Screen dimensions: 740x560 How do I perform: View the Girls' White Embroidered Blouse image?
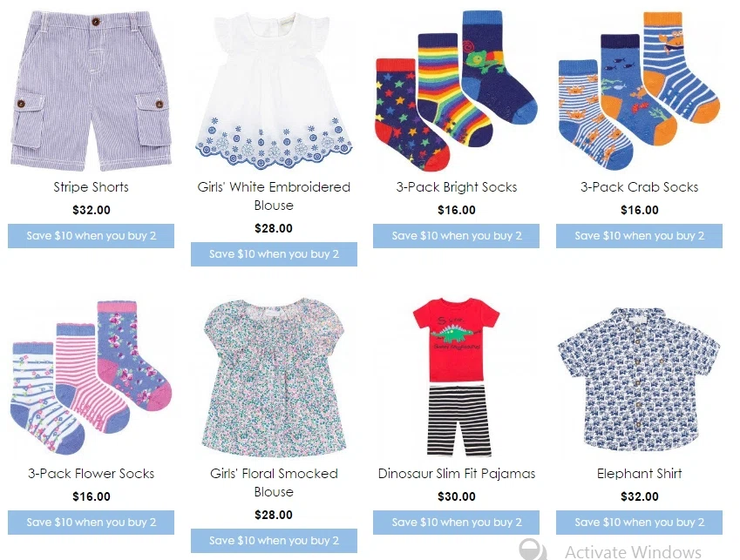pos(274,91)
